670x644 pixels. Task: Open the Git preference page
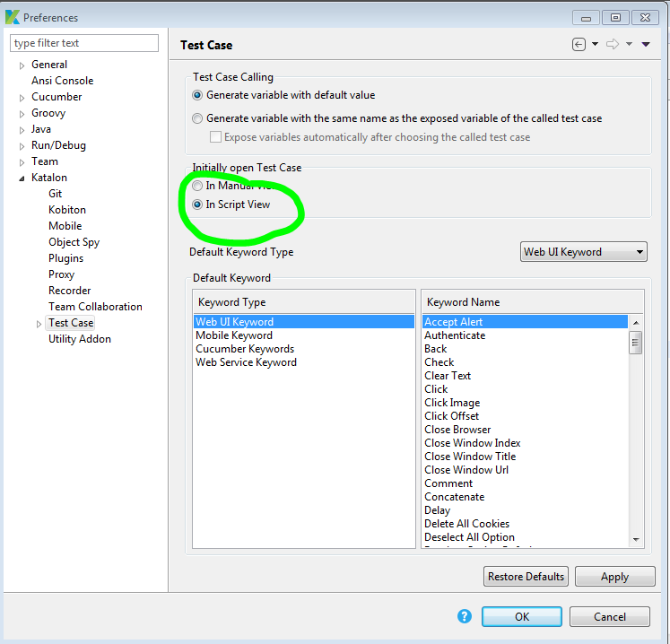click(55, 194)
